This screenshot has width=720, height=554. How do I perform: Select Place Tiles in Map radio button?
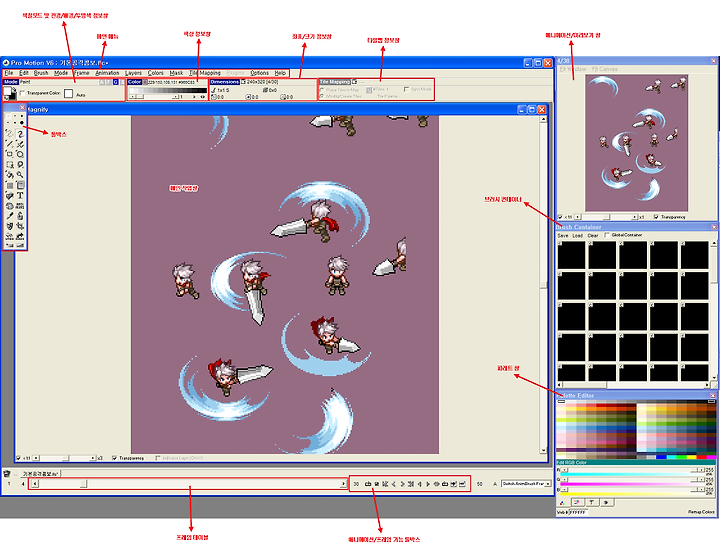322,90
